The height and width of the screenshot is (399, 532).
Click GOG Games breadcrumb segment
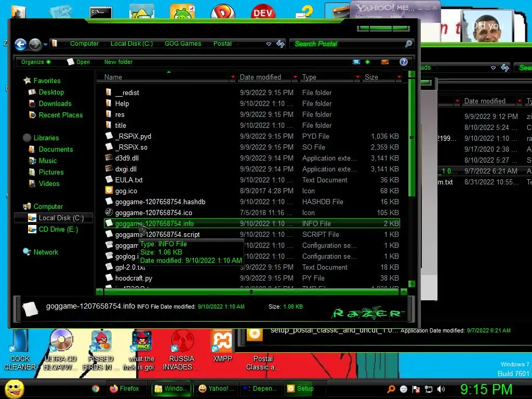tap(183, 44)
